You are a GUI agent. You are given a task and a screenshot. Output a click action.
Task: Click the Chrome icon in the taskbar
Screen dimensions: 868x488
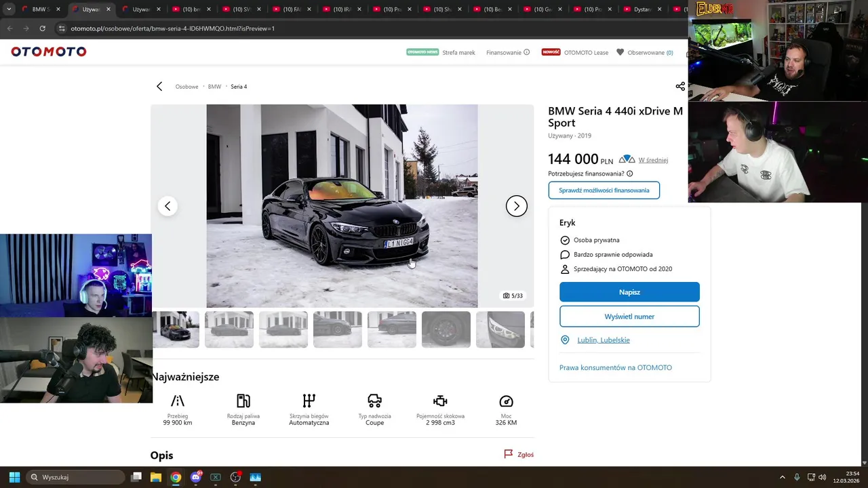(176, 477)
